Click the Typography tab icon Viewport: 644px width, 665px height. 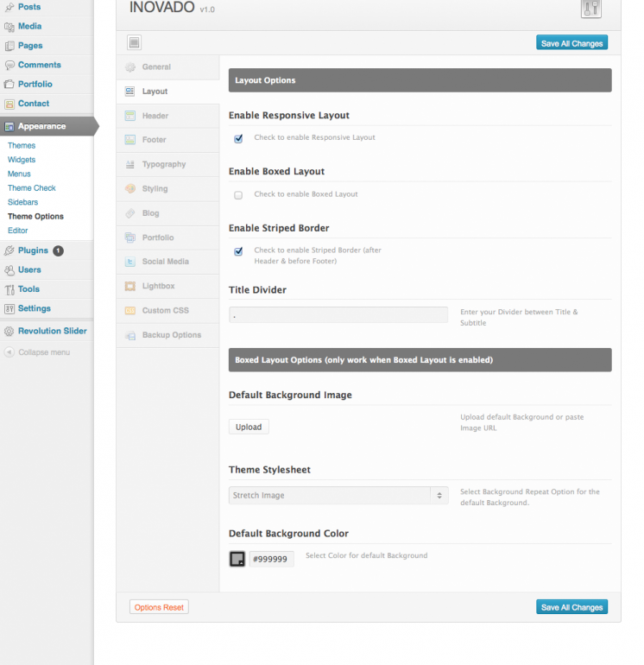pyautogui.click(x=130, y=165)
